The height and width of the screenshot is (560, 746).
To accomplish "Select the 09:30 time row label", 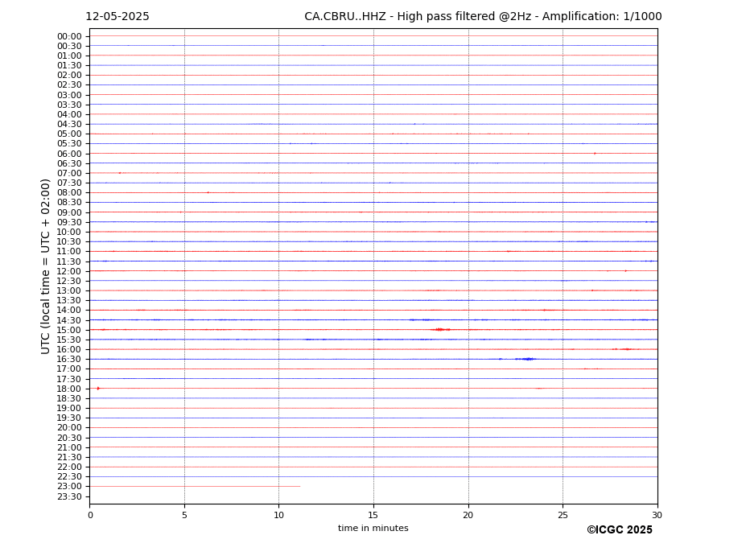I will click(x=69, y=223).
